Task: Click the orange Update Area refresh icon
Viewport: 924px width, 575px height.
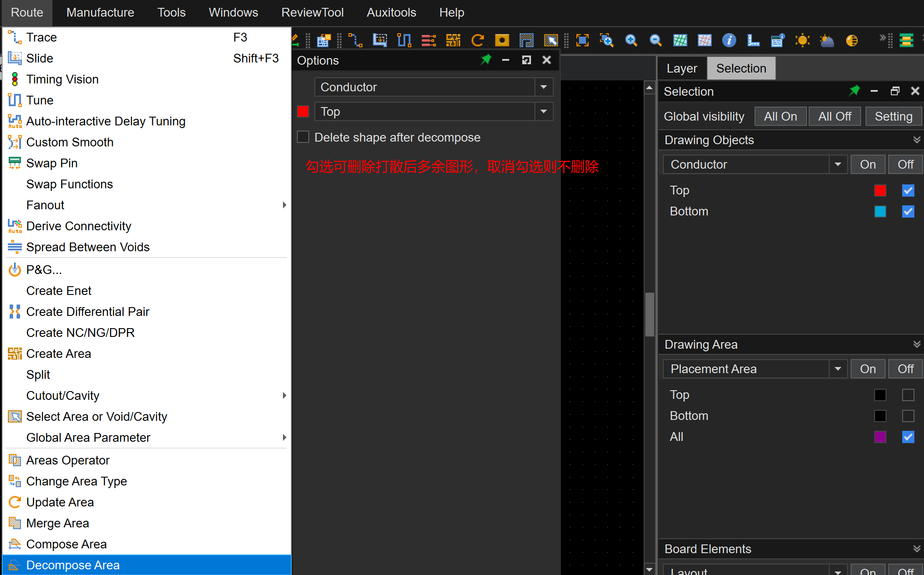Action: 478,41
